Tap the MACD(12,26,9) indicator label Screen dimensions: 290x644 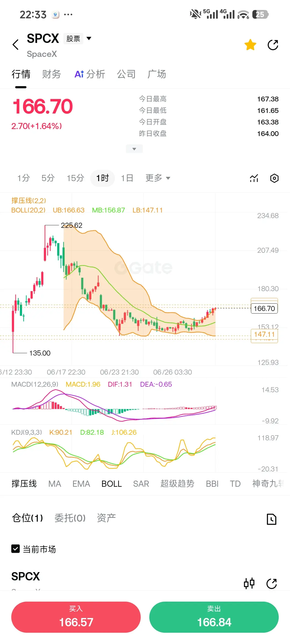pyautogui.click(x=35, y=384)
